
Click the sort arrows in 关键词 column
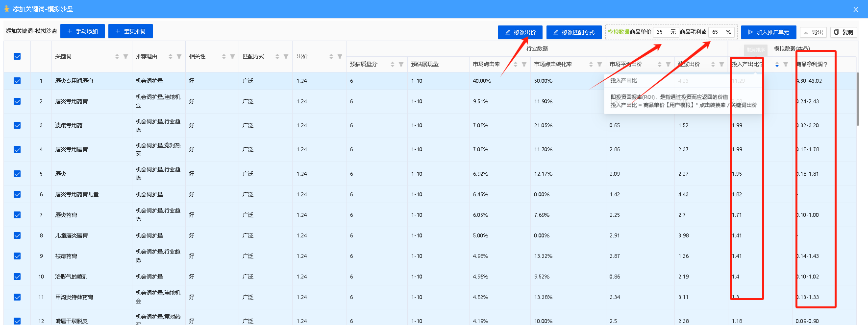tap(117, 57)
